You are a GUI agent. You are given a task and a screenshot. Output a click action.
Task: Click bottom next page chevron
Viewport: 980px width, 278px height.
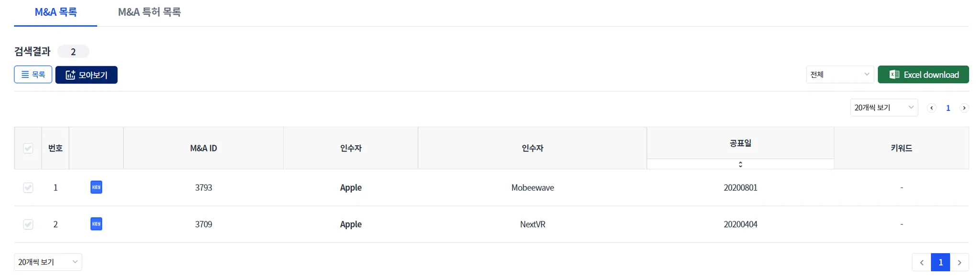coord(959,262)
